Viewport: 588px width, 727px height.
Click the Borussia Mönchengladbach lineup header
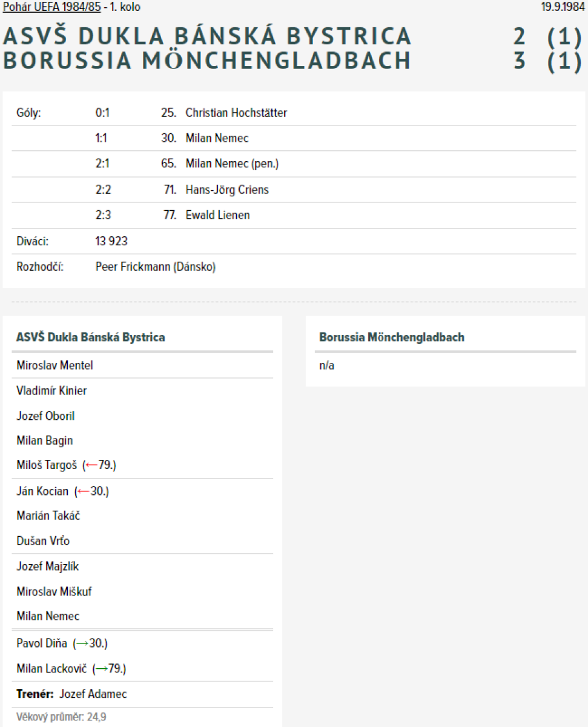click(x=392, y=337)
